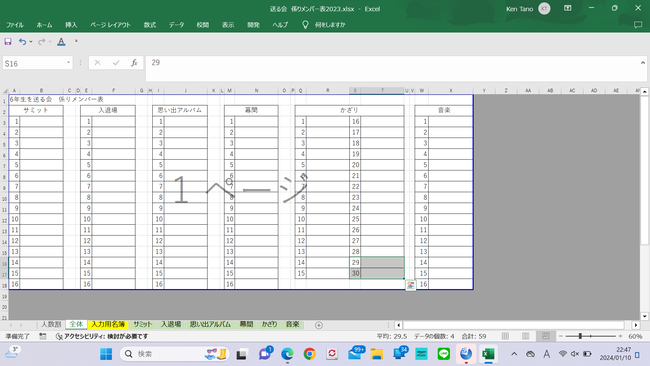Image resolution: width=650 pixels, height=366 pixels.
Task: Open the 挿入 ribbon tab
Action: (71, 25)
